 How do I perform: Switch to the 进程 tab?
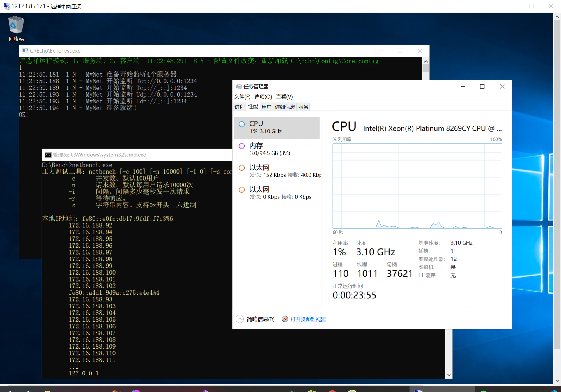(240, 107)
